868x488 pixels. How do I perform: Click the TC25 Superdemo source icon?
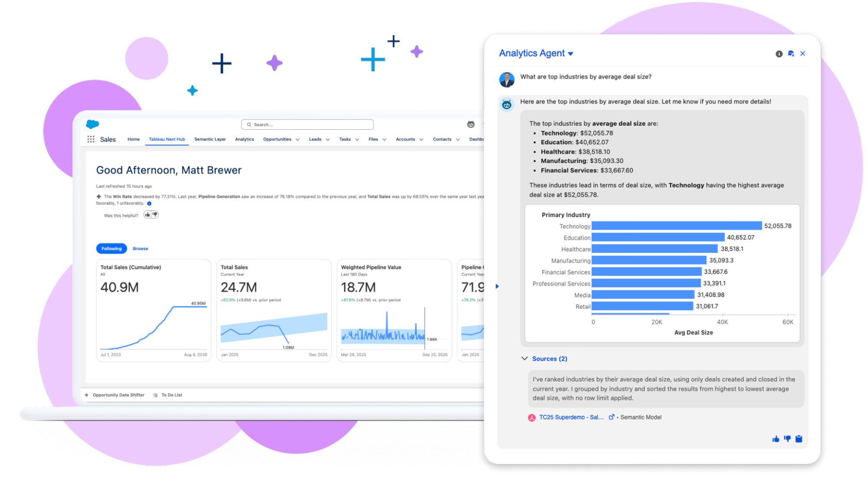531,418
